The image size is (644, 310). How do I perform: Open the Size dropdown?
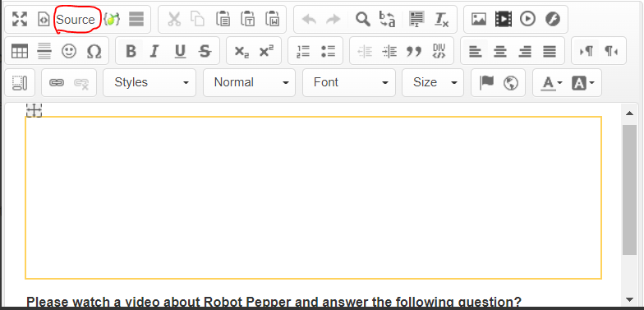[x=433, y=82]
